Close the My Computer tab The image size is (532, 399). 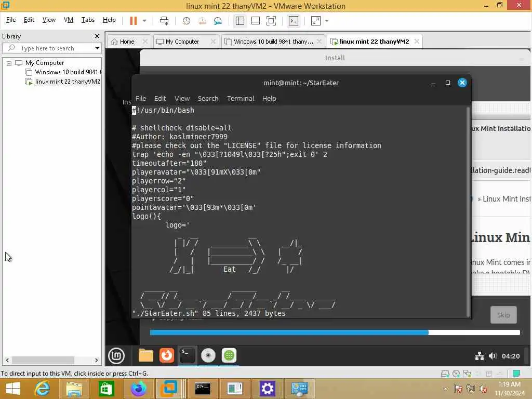tap(213, 41)
